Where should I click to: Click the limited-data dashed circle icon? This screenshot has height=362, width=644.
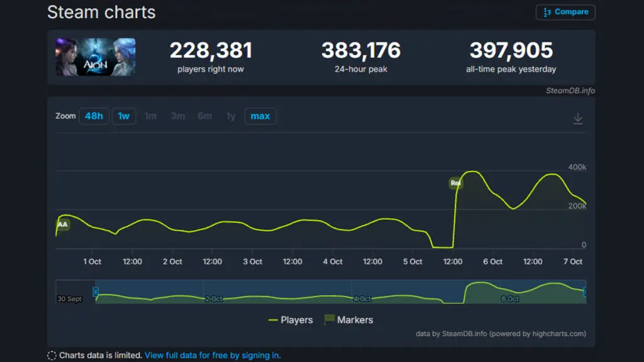(52, 356)
